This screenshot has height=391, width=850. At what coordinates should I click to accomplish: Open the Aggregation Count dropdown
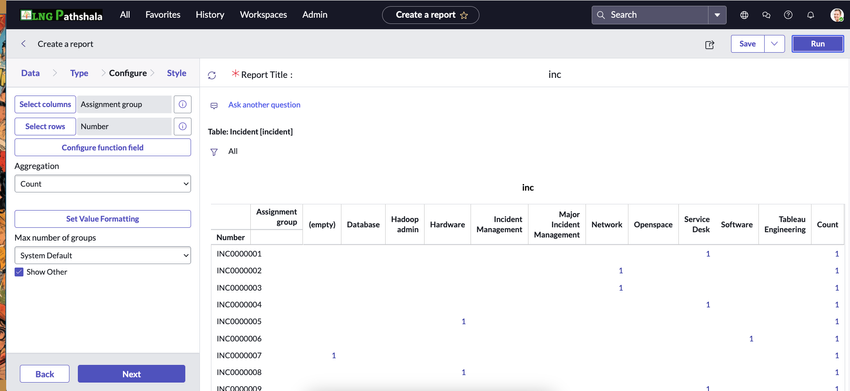[x=102, y=184]
